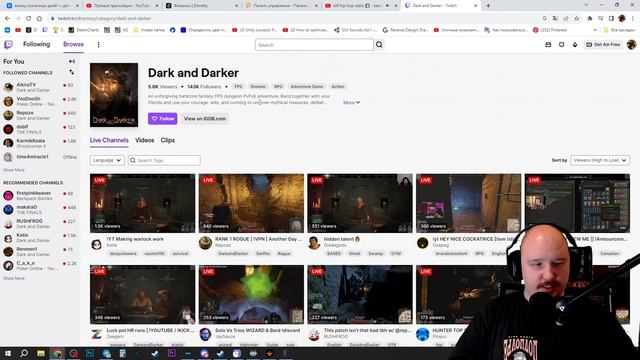Viewport: 640px width, 360px height.
Task: Open Katie's Making warlock work stream thumbnail
Action: (x=142, y=203)
